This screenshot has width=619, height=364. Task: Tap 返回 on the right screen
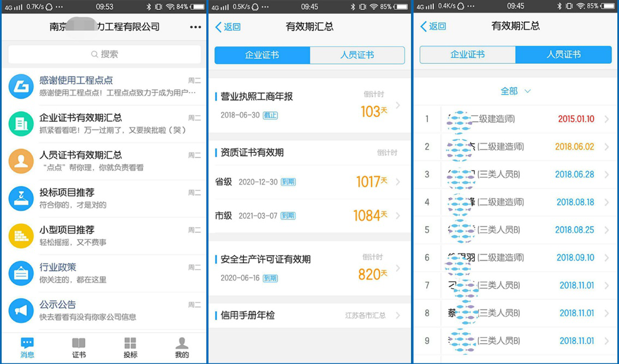[433, 26]
